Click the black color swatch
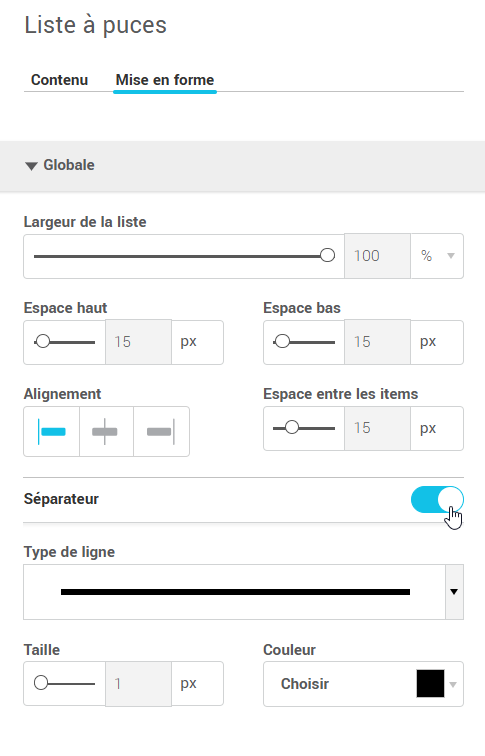 click(x=430, y=684)
